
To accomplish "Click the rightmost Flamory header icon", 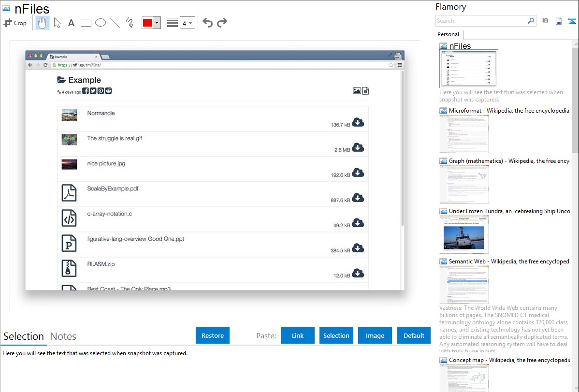I will [572, 21].
